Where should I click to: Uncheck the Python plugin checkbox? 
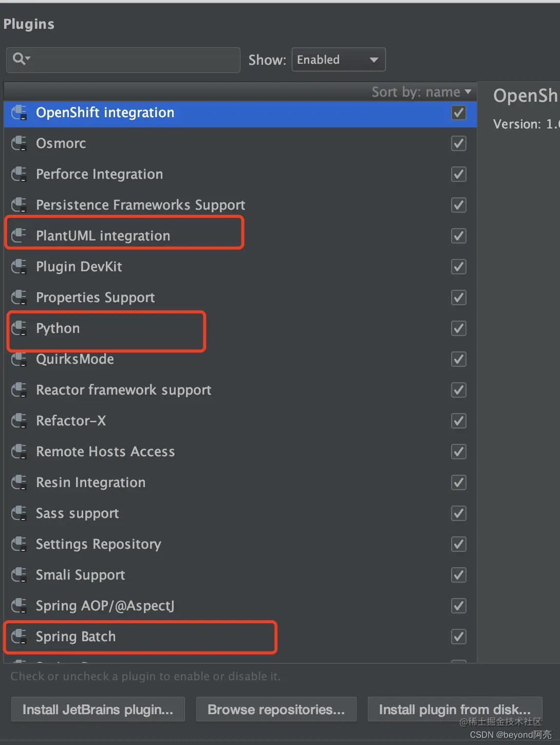[458, 328]
